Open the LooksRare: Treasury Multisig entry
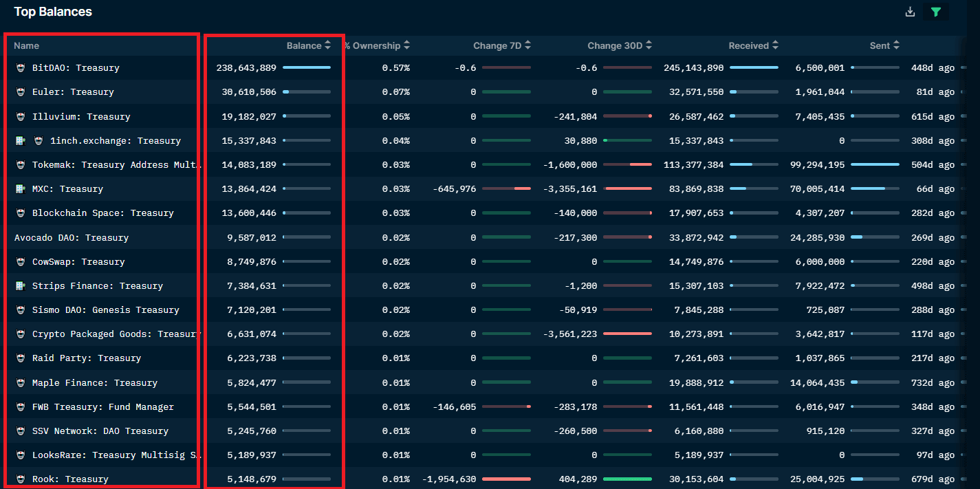The width and height of the screenshot is (980, 489). (117, 455)
